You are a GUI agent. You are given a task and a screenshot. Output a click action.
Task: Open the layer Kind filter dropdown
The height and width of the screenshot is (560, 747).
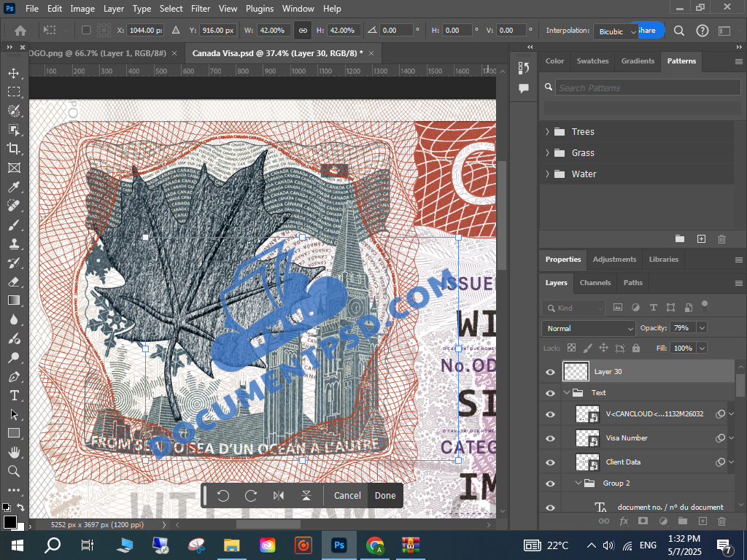[x=573, y=308]
